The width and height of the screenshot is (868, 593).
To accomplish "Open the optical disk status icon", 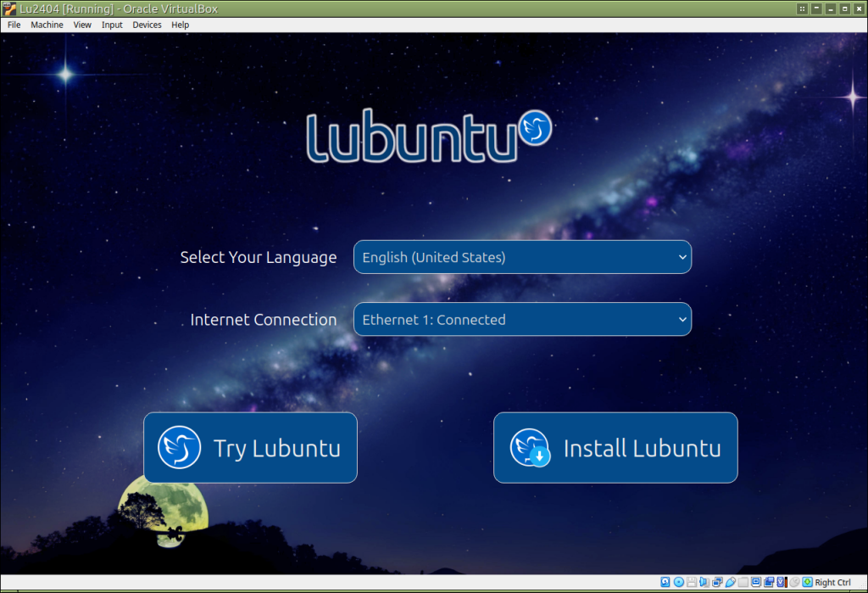I will [x=678, y=582].
